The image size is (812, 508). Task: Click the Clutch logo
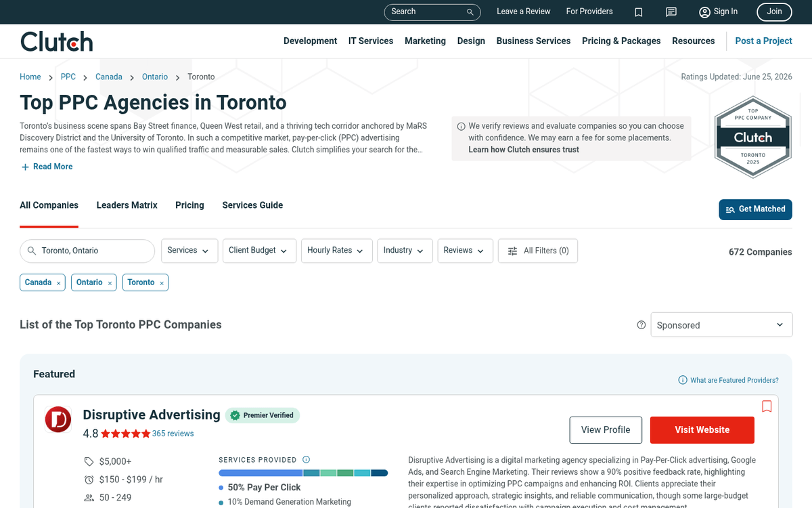tap(57, 41)
